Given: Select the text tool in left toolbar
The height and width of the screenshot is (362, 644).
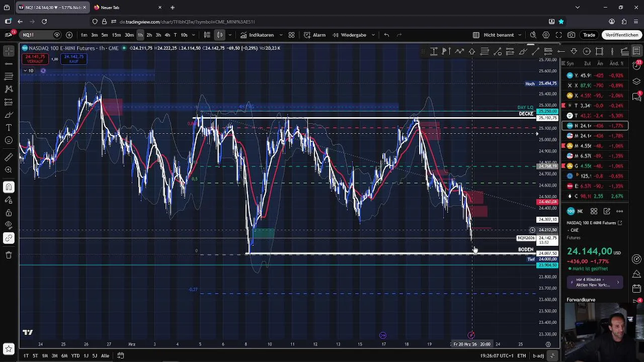Looking at the screenshot, I should [9, 128].
